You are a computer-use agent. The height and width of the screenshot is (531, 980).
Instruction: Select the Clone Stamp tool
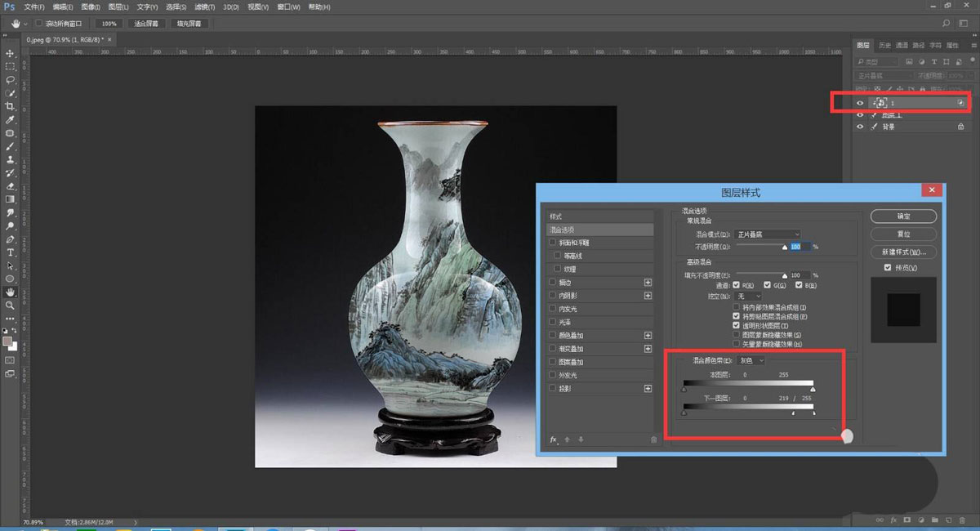tap(11, 159)
